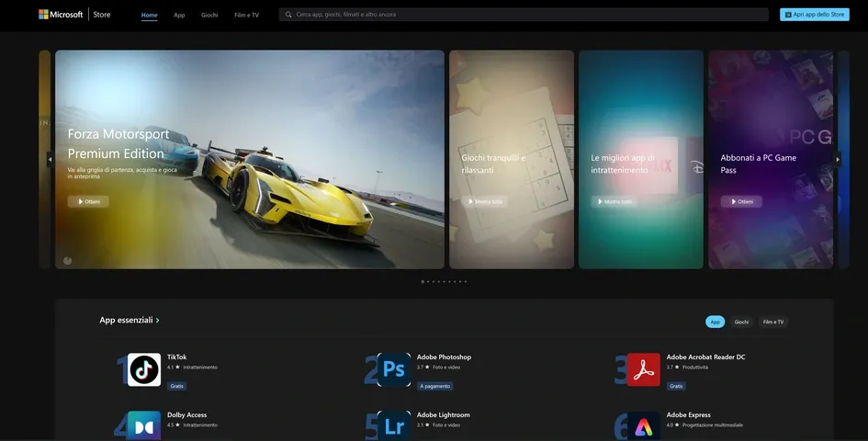This screenshot has height=441, width=868.
Task: Select the last carousel pagination dot
Action: pyautogui.click(x=466, y=281)
